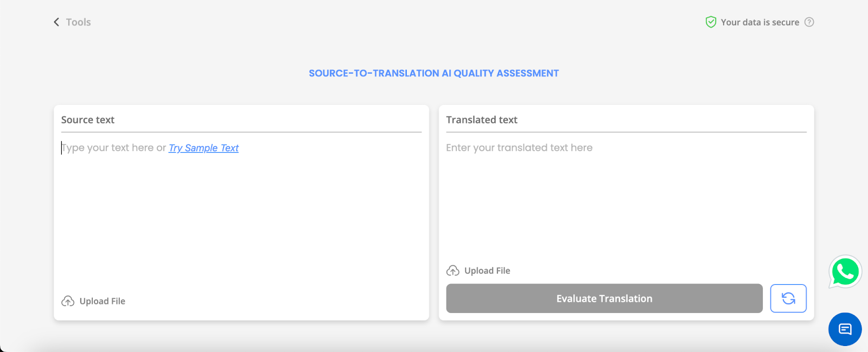Click the cloud upload icon under Translated text
This screenshot has height=352, width=868.
coord(452,271)
